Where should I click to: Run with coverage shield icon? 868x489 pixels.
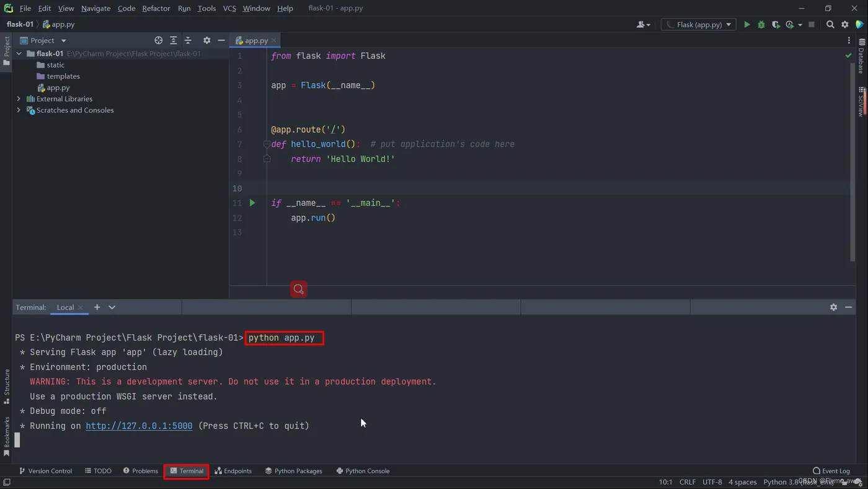(776, 25)
